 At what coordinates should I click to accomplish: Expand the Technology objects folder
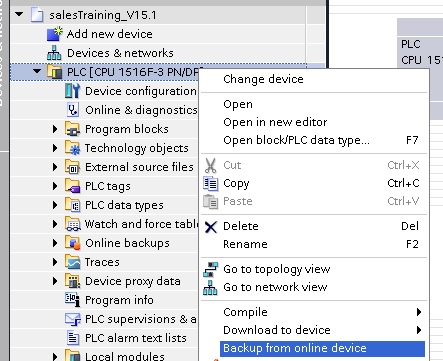(55, 148)
